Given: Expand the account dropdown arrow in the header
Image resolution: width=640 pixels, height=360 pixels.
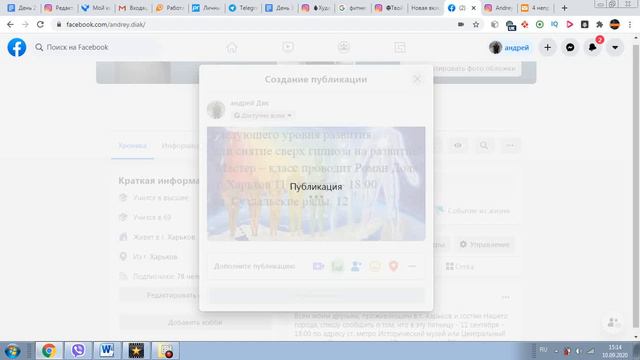Looking at the screenshot, I should pyautogui.click(x=615, y=48).
